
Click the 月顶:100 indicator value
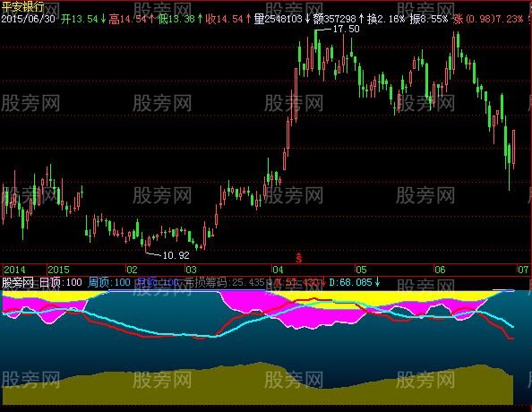tap(158, 282)
